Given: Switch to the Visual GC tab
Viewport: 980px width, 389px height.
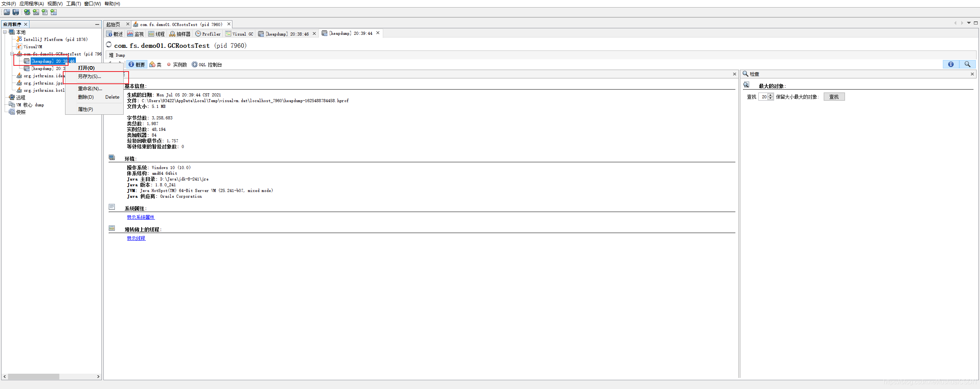Looking at the screenshot, I should pyautogui.click(x=239, y=34).
